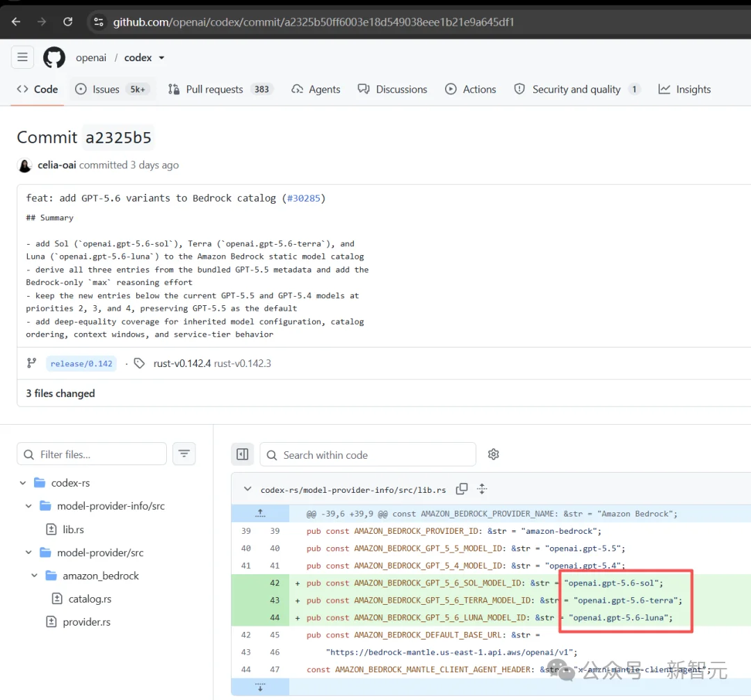Switch to the Pull requests tab
This screenshot has height=700, width=751.
point(220,89)
